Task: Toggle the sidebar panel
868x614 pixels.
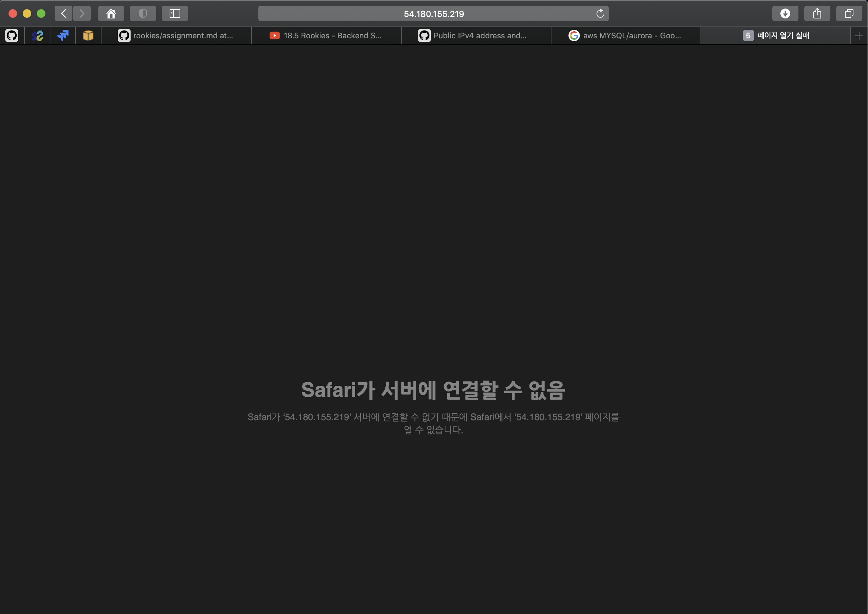Action: [175, 13]
